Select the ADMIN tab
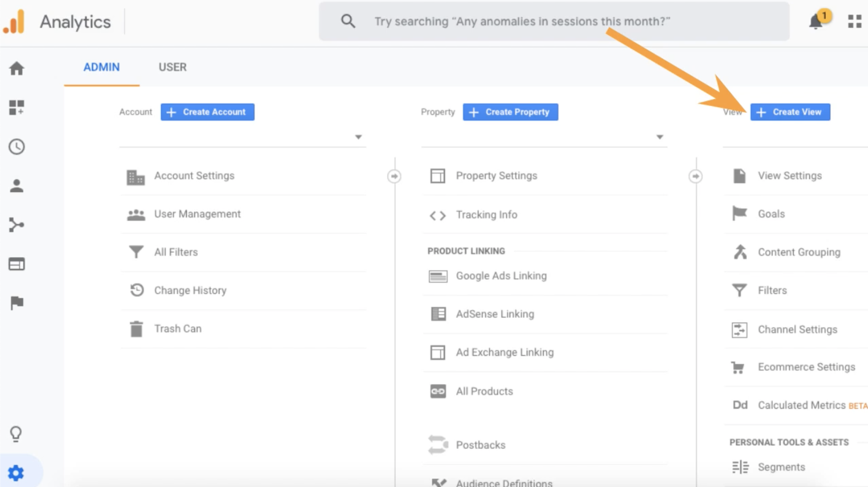The height and width of the screenshot is (487, 868). tap(101, 67)
